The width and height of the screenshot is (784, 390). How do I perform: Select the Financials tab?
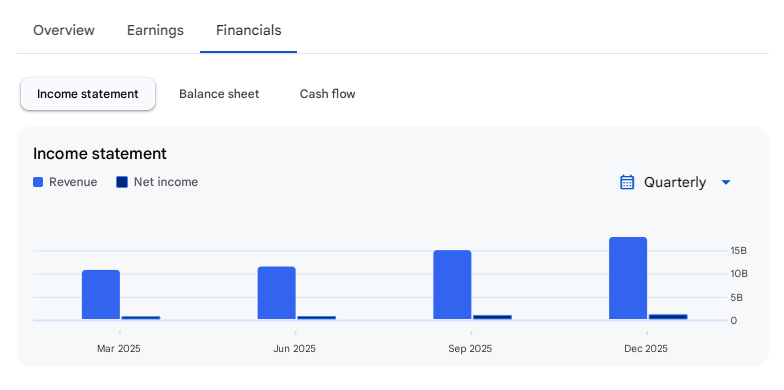tap(248, 30)
